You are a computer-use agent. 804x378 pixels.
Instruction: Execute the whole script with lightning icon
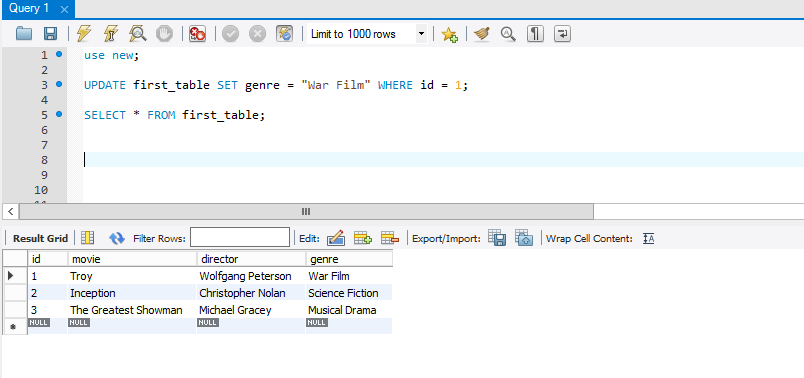(x=84, y=34)
